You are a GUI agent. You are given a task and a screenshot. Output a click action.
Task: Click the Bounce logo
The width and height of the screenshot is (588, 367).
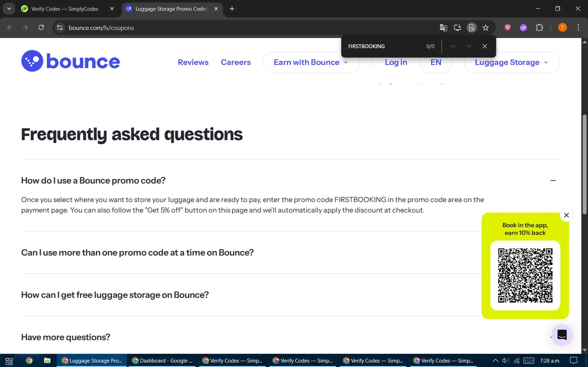(71, 61)
